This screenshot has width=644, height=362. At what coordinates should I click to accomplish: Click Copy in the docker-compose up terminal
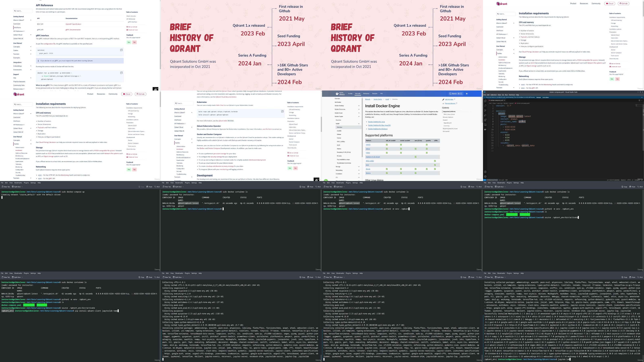(141, 187)
